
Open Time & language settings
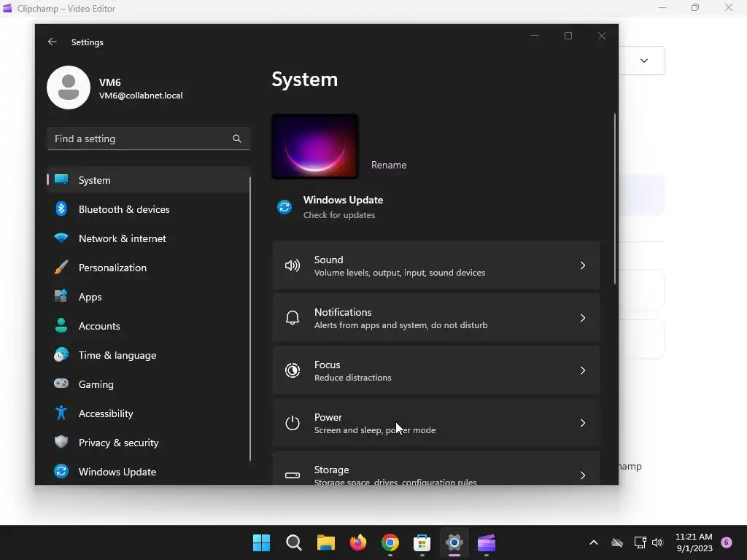pos(149,355)
